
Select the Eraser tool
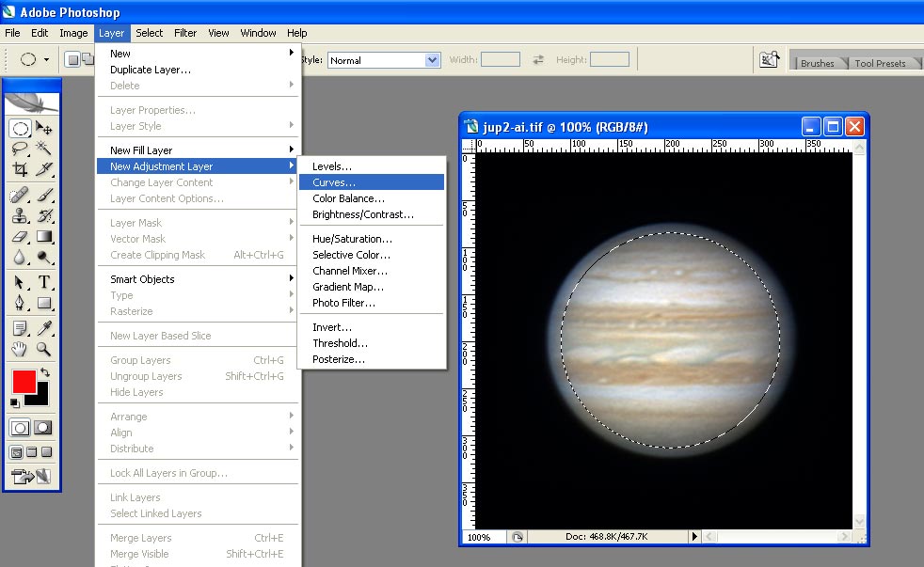(20, 236)
